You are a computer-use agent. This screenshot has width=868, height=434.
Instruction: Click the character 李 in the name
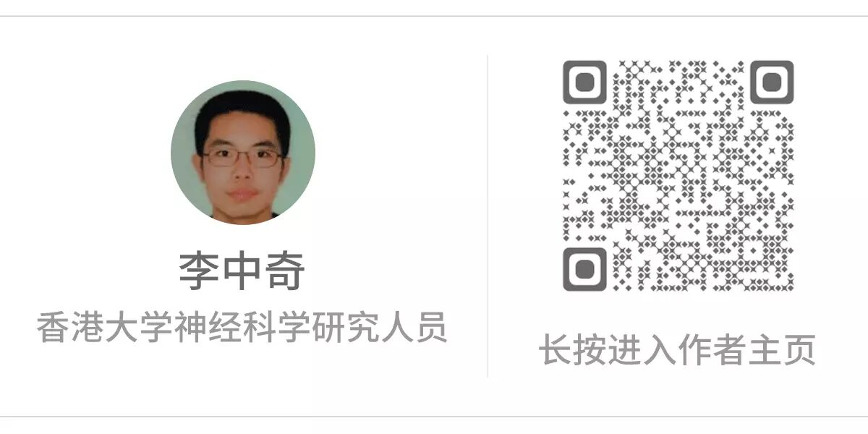200,271
